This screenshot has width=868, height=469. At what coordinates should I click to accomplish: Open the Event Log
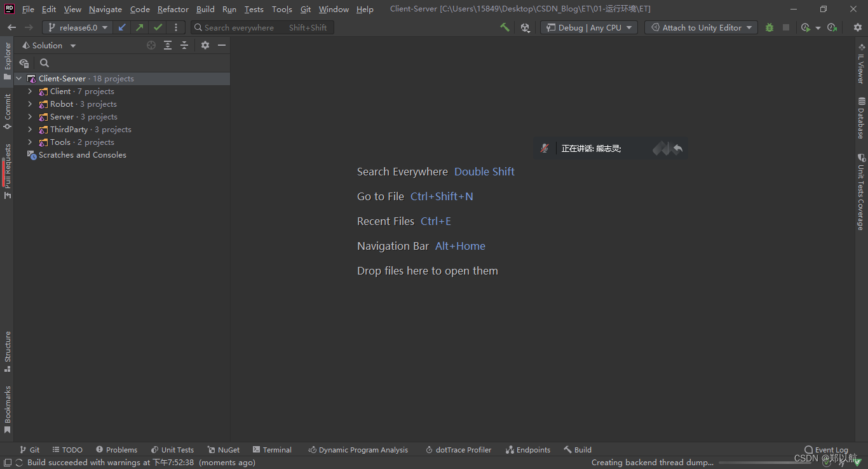[x=826, y=449]
